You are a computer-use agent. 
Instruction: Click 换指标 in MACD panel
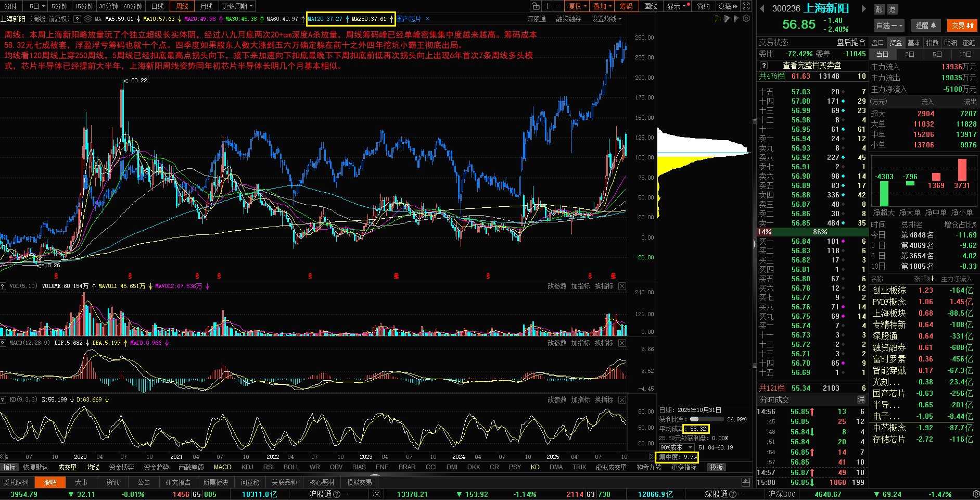tap(604, 343)
